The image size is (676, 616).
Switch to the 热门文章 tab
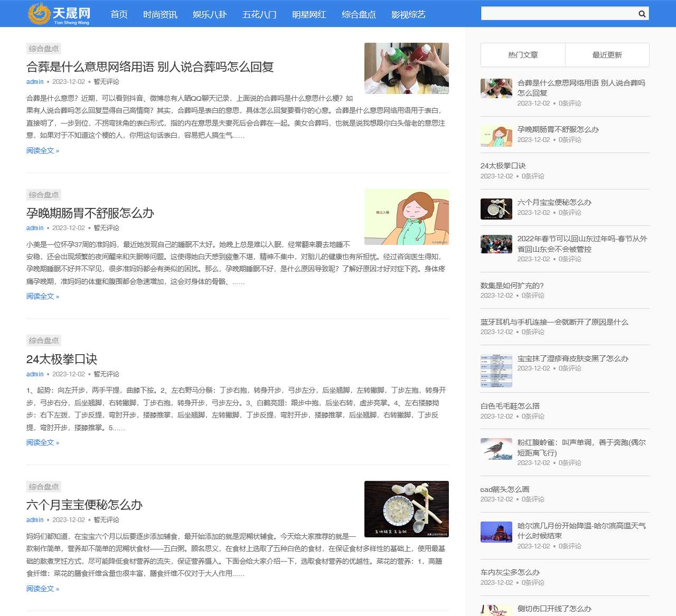(523, 55)
